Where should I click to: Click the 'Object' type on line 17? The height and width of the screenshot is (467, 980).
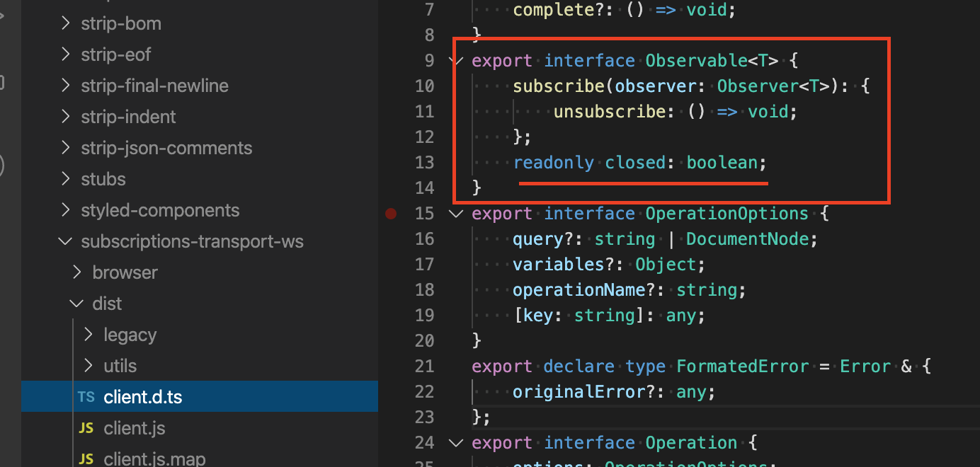click(666, 265)
